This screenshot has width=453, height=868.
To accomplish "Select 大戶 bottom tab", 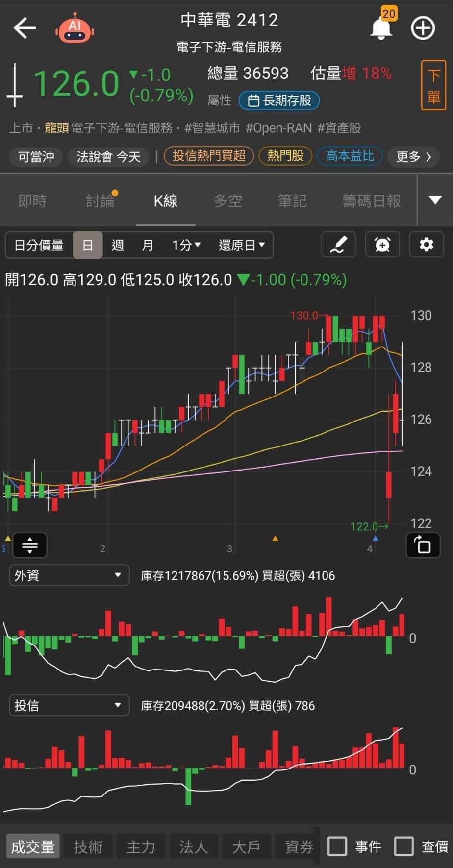I will point(246,846).
